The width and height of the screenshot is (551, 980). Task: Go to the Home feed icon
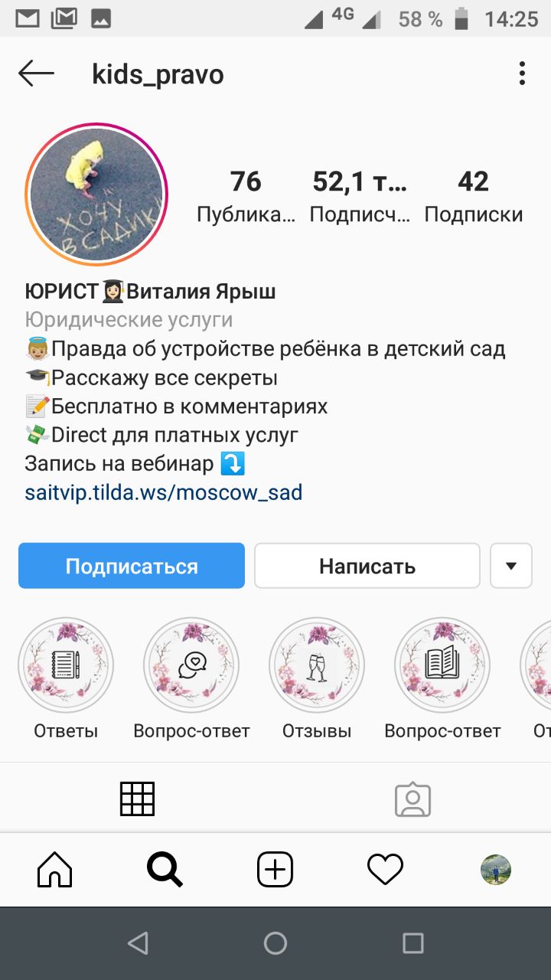[55, 870]
